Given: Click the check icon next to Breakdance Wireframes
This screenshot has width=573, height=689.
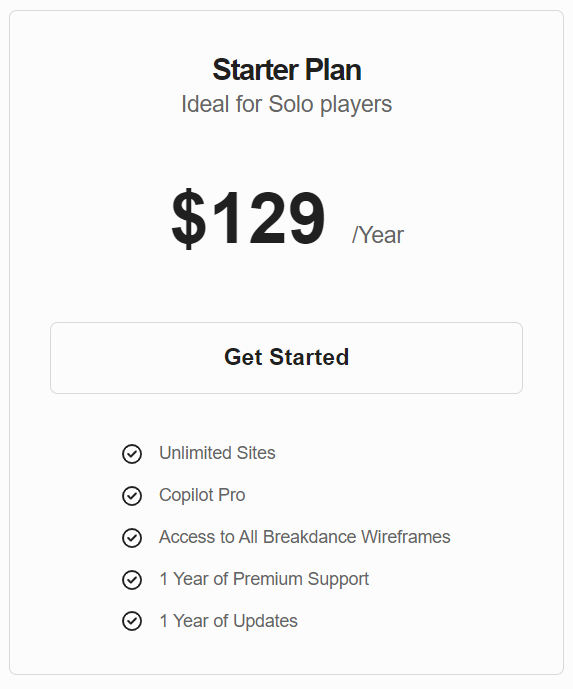Looking at the screenshot, I should (132, 538).
